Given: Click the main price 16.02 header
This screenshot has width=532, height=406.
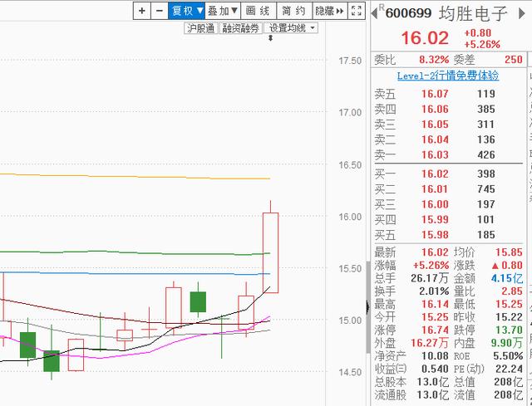Looking at the screenshot, I should click(425, 37).
